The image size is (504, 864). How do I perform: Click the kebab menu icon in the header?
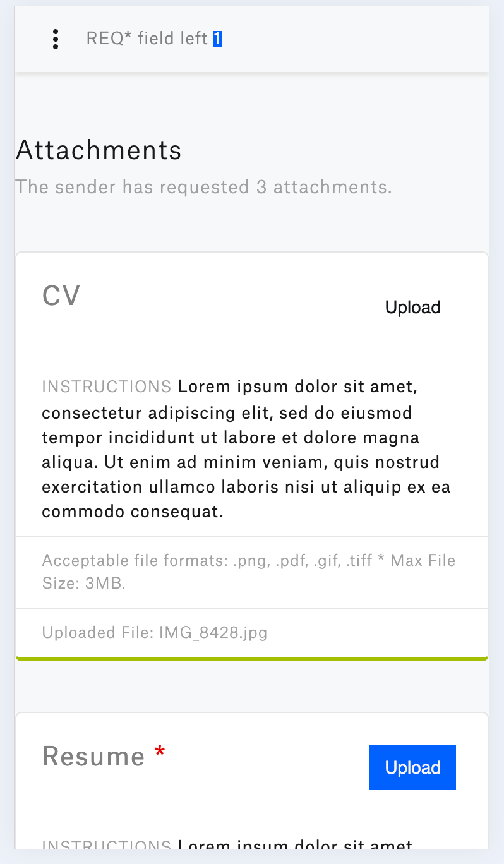(x=56, y=39)
